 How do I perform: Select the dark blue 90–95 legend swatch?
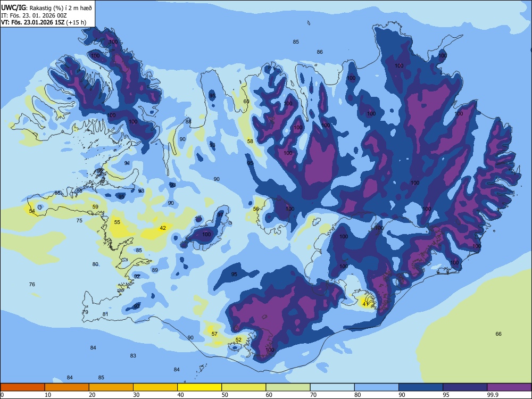(x=421, y=387)
